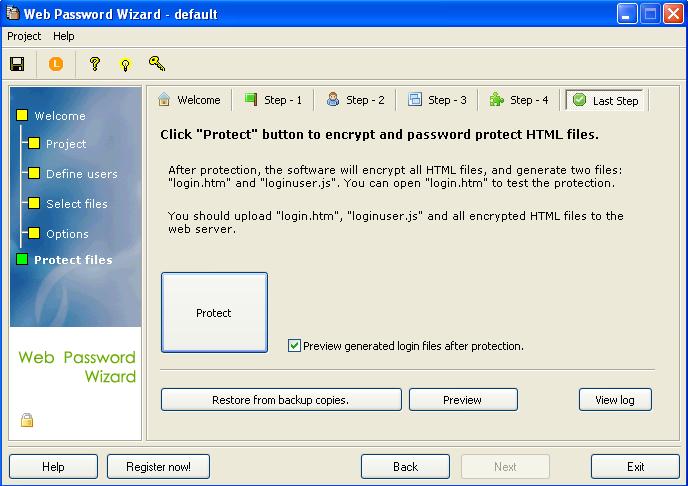Switch to the Step - 3 tab
The image size is (688, 486).
point(437,100)
